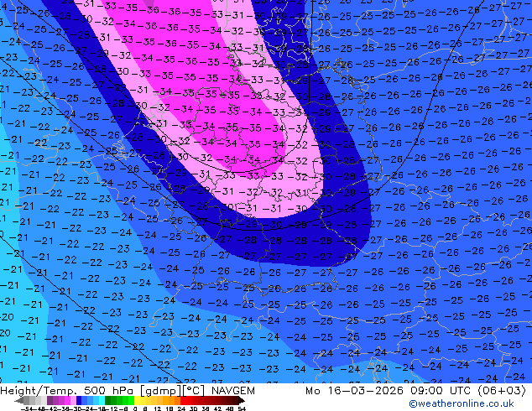This screenshot has width=532, height=411.
Task: Click the 'Mo 16-03-2026 09:00 UTC' timestamp
Action: pyautogui.click(x=389, y=391)
